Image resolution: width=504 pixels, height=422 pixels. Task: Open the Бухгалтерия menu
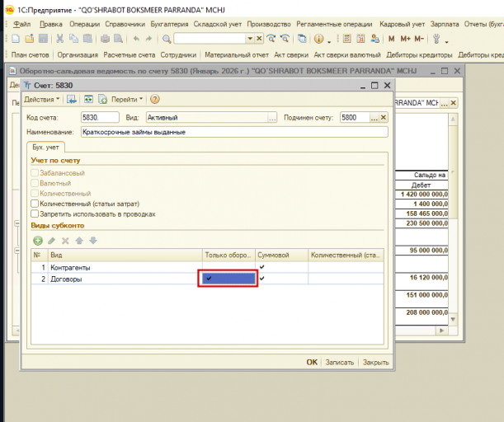coord(169,24)
